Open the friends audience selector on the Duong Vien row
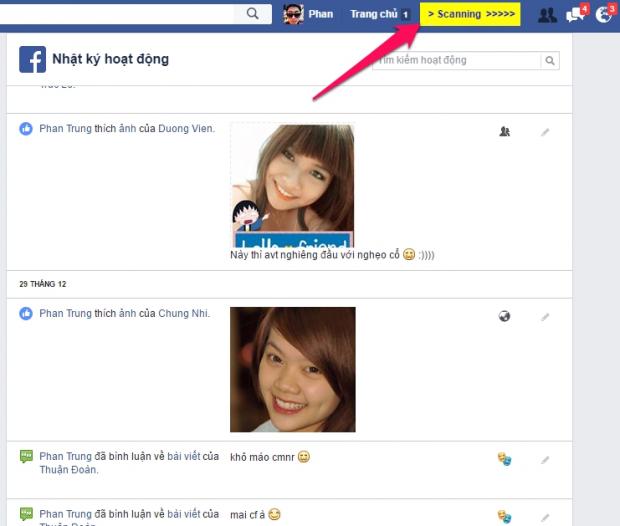 click(505, 131)
